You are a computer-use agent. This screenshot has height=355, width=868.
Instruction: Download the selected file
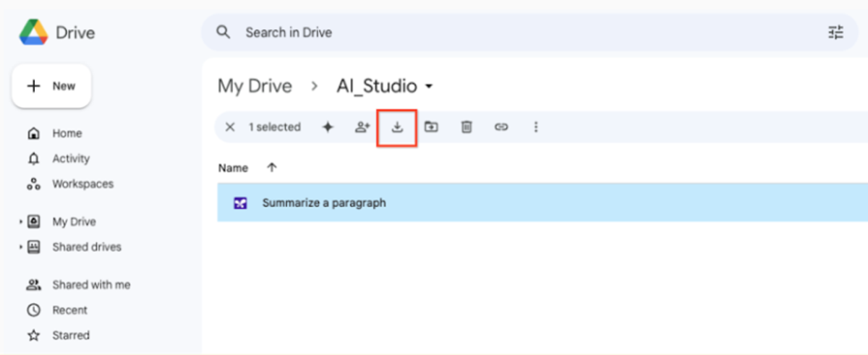pos(397,127)
